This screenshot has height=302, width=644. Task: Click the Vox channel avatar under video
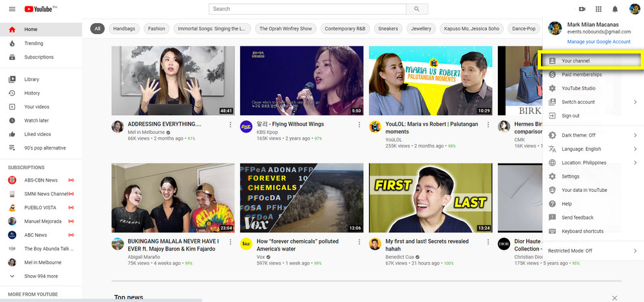[x=246, y=243]
